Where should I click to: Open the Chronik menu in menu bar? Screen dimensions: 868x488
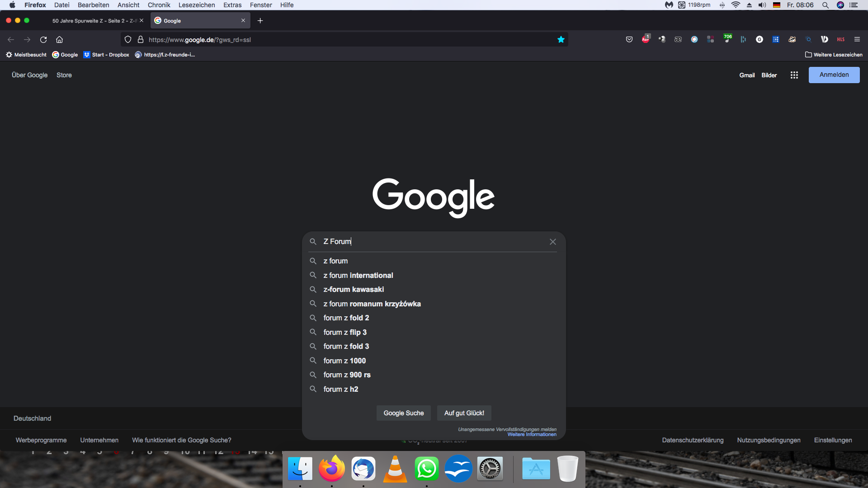159,5
